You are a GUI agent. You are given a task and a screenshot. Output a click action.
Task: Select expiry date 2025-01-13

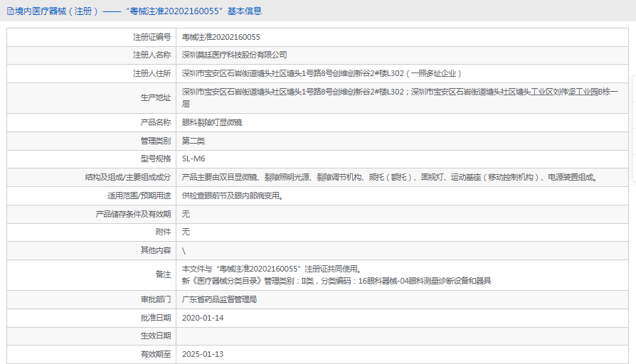pyautogui.click(x=203, y=354)
